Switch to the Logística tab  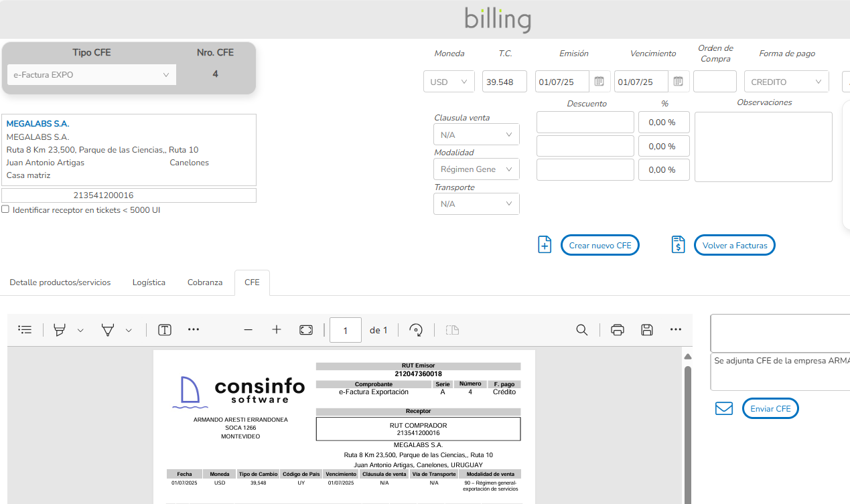(149, 282)
